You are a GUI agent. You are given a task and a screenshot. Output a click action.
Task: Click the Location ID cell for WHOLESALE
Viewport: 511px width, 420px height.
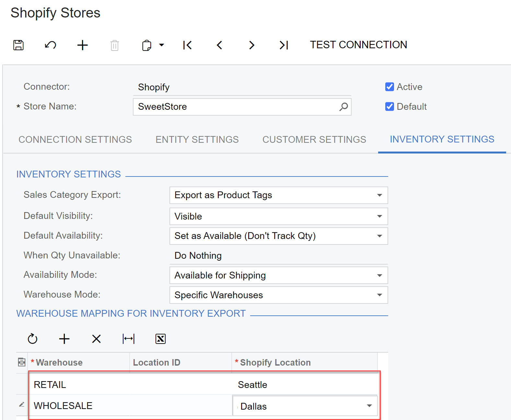[x=180, y=406]
